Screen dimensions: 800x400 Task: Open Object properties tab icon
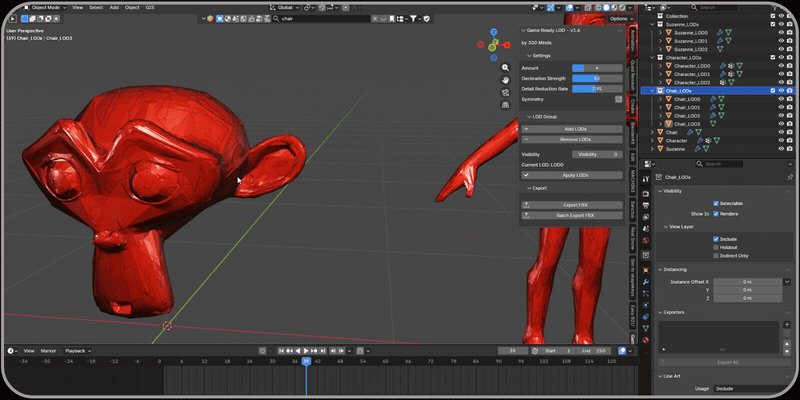pyautogui.click(x=646, y=270)
